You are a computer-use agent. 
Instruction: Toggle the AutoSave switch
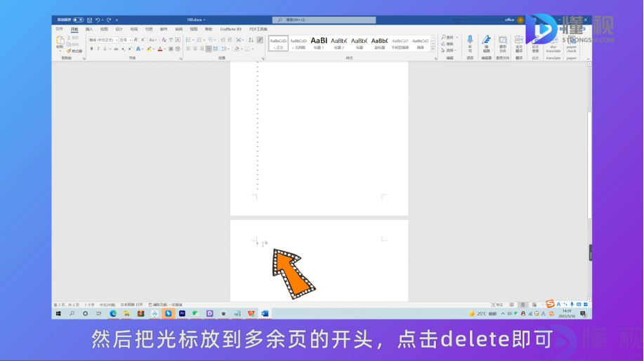click(78, 20)
